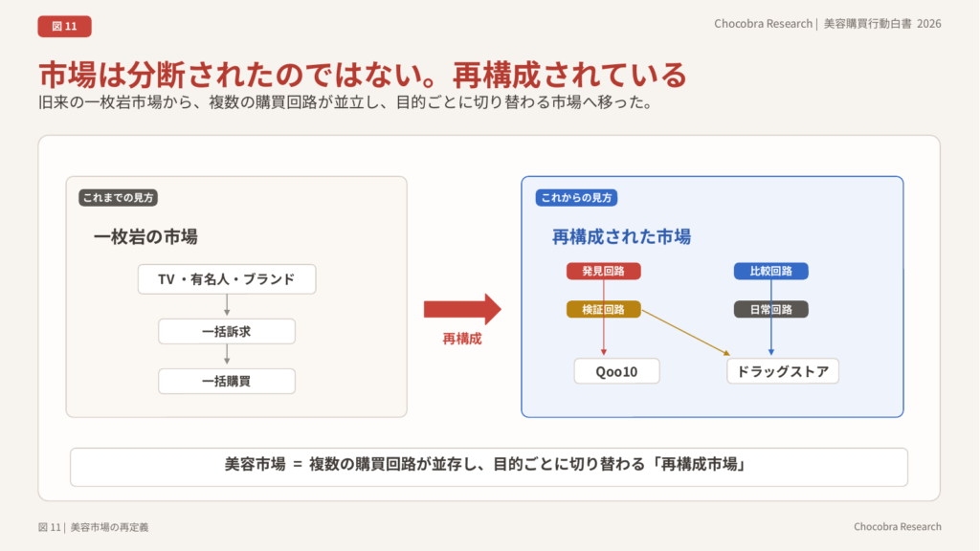Image resolution: width=980 pixels, height=551 pixels.
Task: Click the Qoo10 box
Action: 616,371
